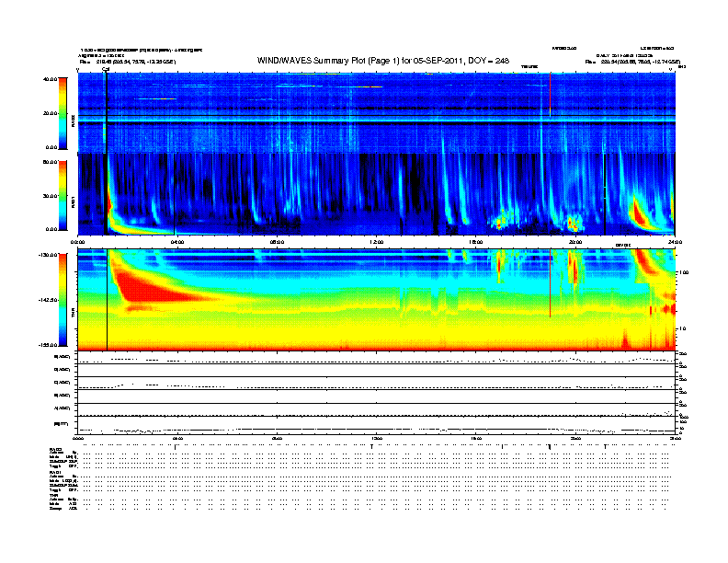Click the 100 frequency label right of TNR
This screenshot has height=563, width=728.
click(684, 272)
